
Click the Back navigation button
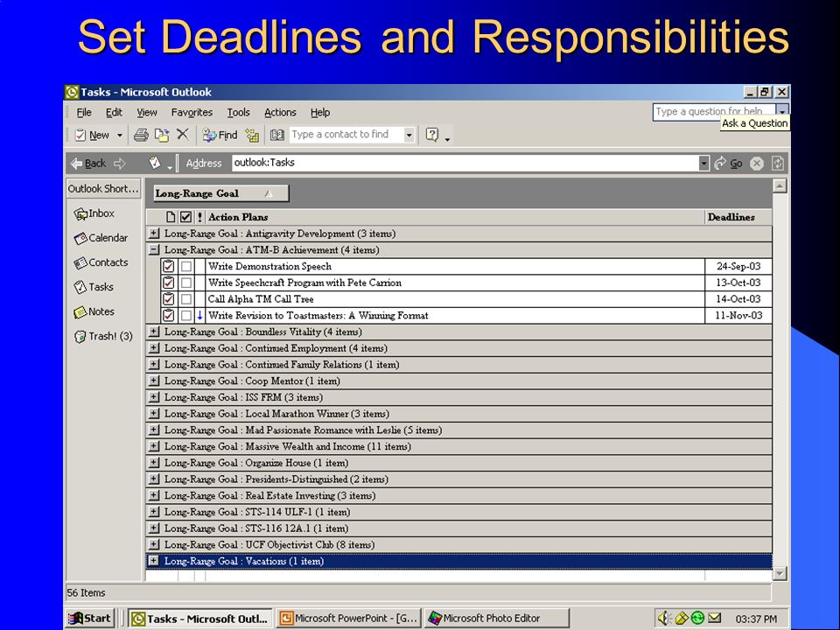pos(88,164)
